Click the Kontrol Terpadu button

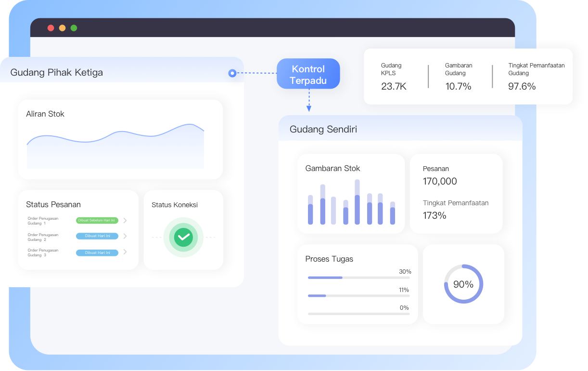(308, 74)
